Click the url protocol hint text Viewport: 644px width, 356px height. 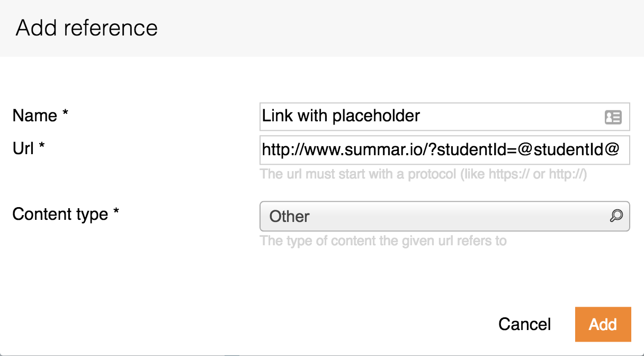tap(424, 174)
